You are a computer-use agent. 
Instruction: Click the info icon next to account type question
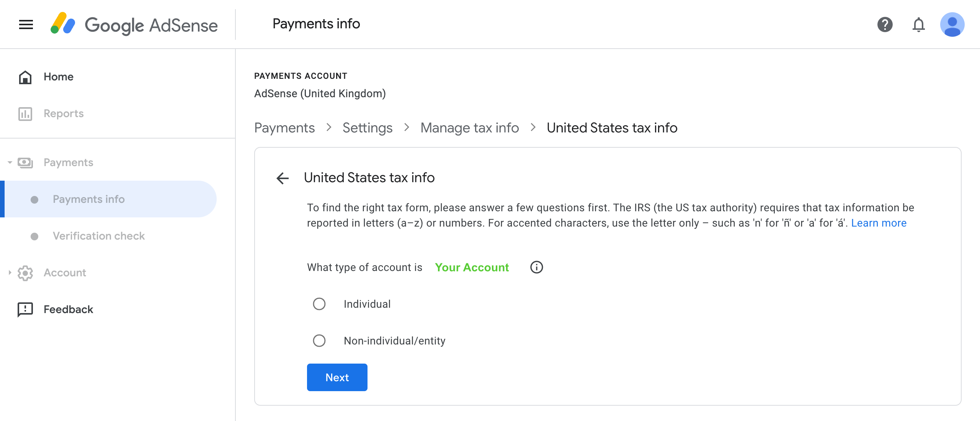(536, 267)
